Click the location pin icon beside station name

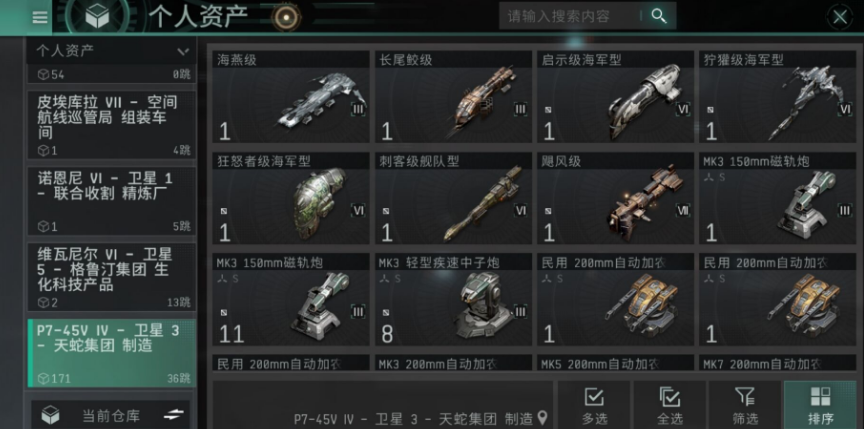(x=542, y=417)
